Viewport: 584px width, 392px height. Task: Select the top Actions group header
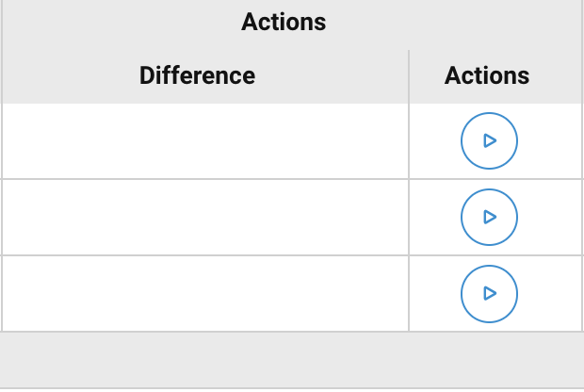[284, 23]
